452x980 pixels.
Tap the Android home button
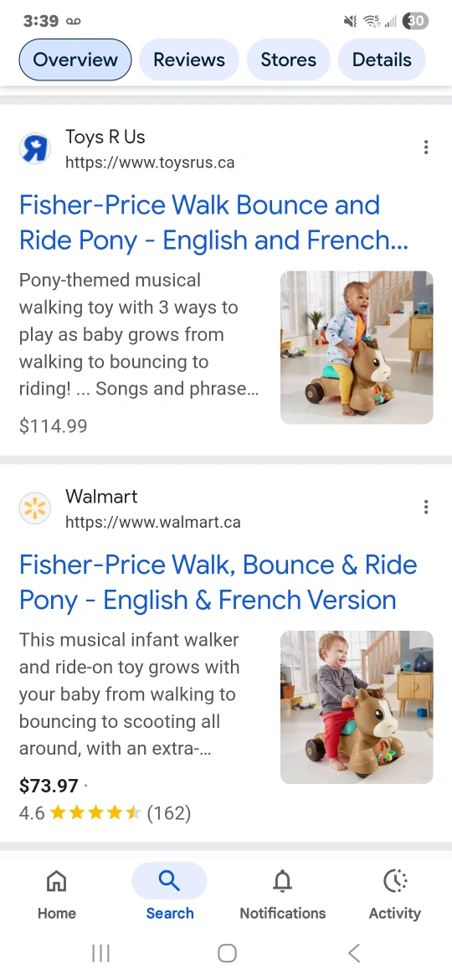[227, 953]
